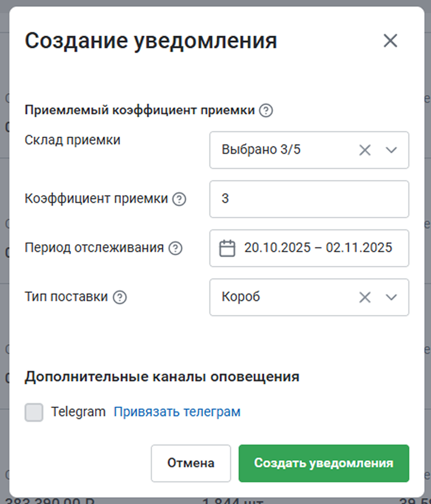Open help tooltip for Коэффициент приемки
Image resolution: width=431 pixels, height=504 pixels.
click(x=179, y=199)
